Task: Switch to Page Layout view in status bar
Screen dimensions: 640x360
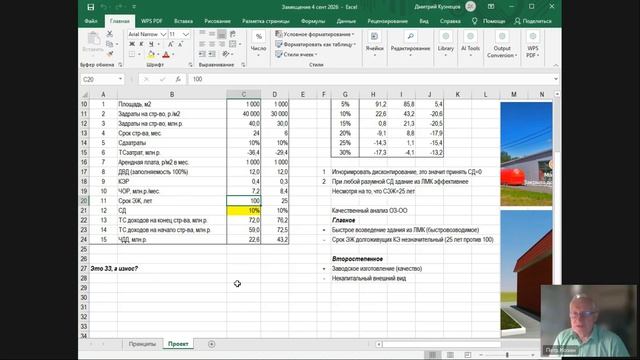Action: (450, 355)
